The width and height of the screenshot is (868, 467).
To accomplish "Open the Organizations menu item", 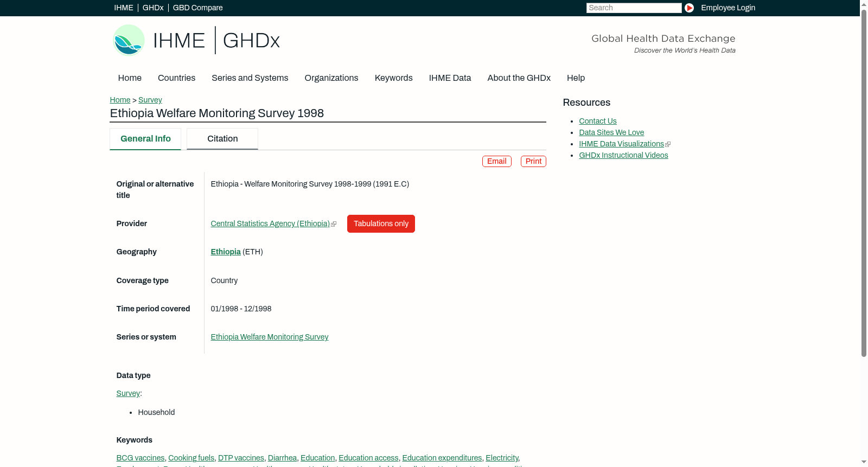I will (331, 78).
